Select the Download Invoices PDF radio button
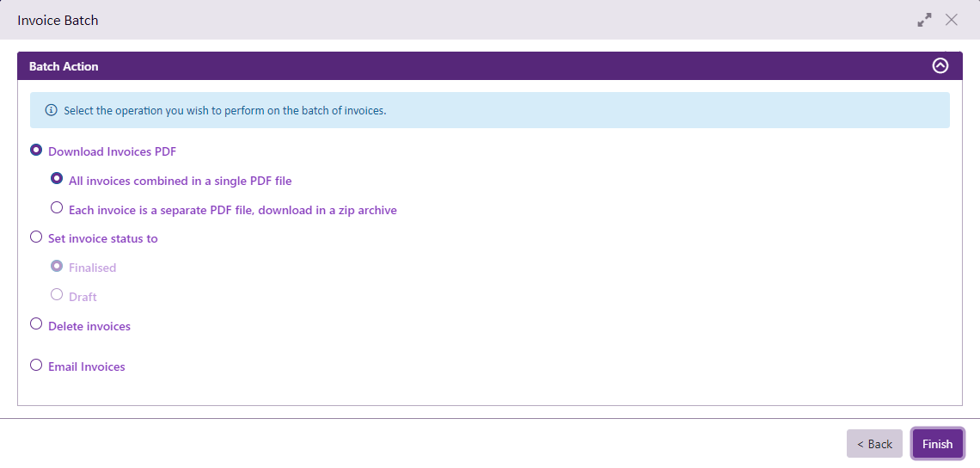Image resolution: width=980 pixels, height=468 pixels. pos(36,150)
